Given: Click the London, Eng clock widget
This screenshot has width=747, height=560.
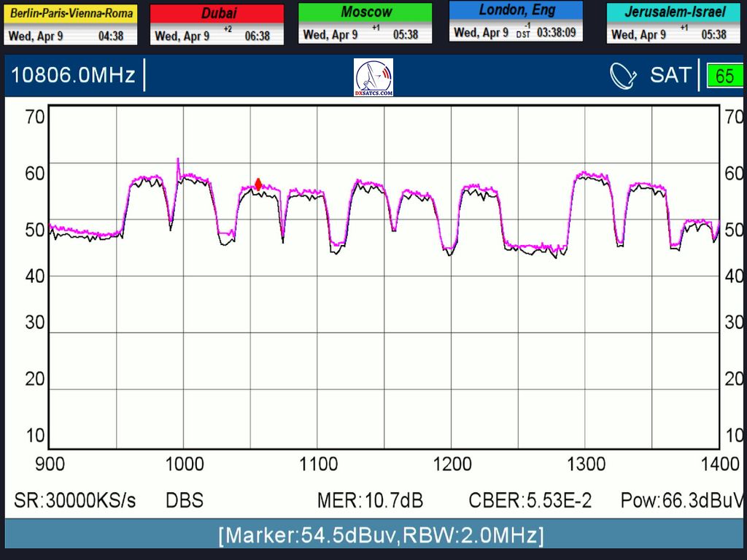Looking at the screenshot, I should pos(516,21).
